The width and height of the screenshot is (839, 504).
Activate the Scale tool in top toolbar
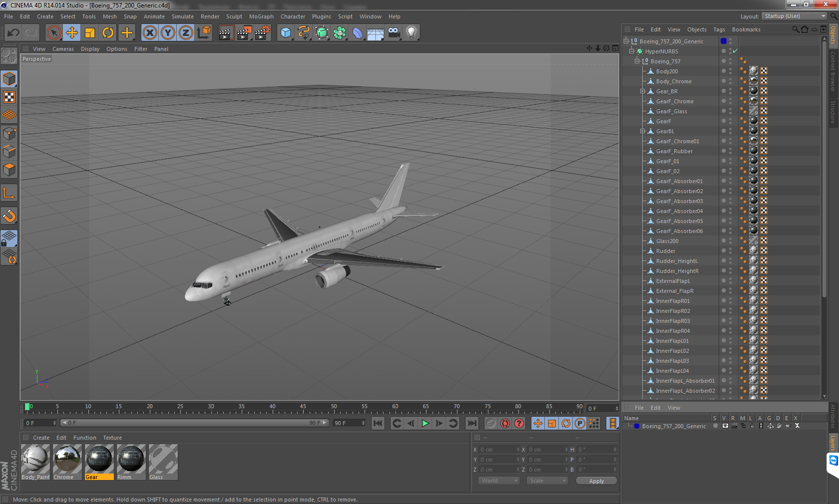coord(90,33)
